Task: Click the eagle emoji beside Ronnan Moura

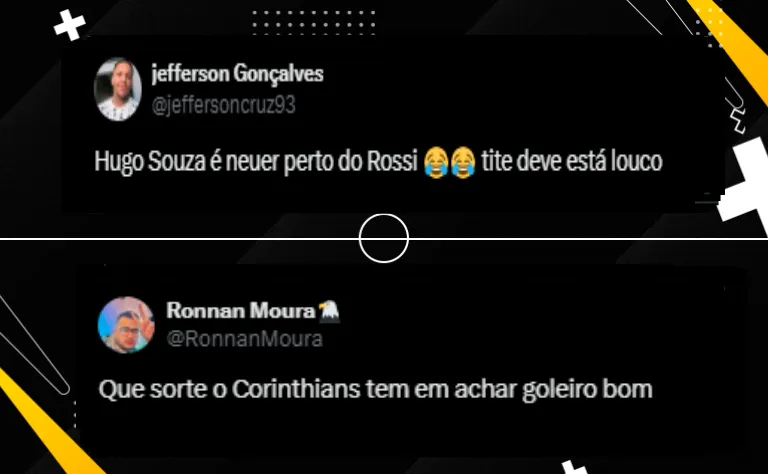Action: (x=329, y=311)
